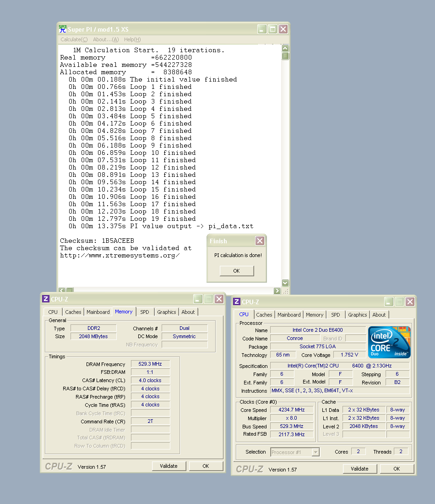The height and width of the screenshot is (504, 435).
Task: Switch to Caches tab in Memory CPU-Z window
Action: click(73, 312)
